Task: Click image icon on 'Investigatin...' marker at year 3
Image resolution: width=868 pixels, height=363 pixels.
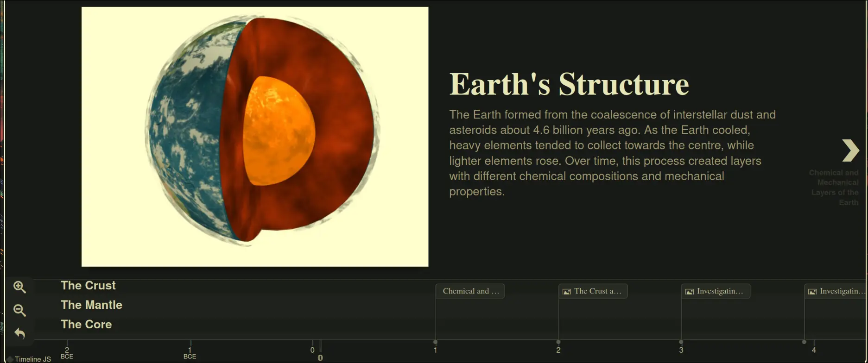Action: point(690,292)
